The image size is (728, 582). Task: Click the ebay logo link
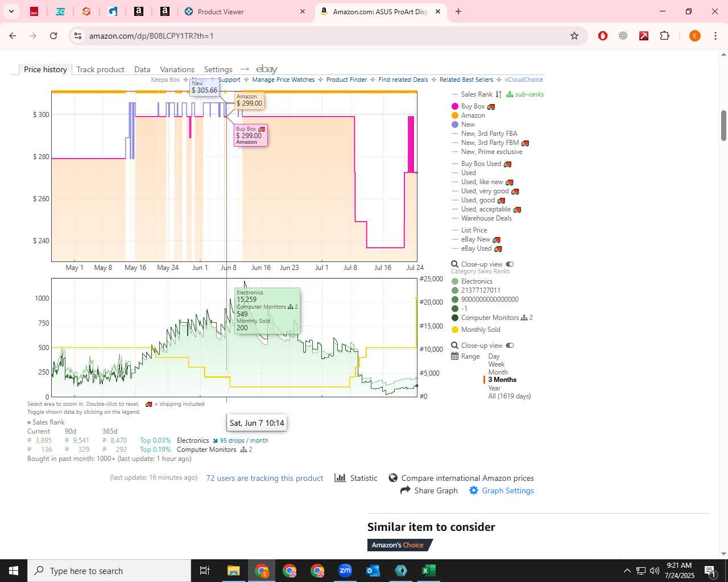click(266, 69)
